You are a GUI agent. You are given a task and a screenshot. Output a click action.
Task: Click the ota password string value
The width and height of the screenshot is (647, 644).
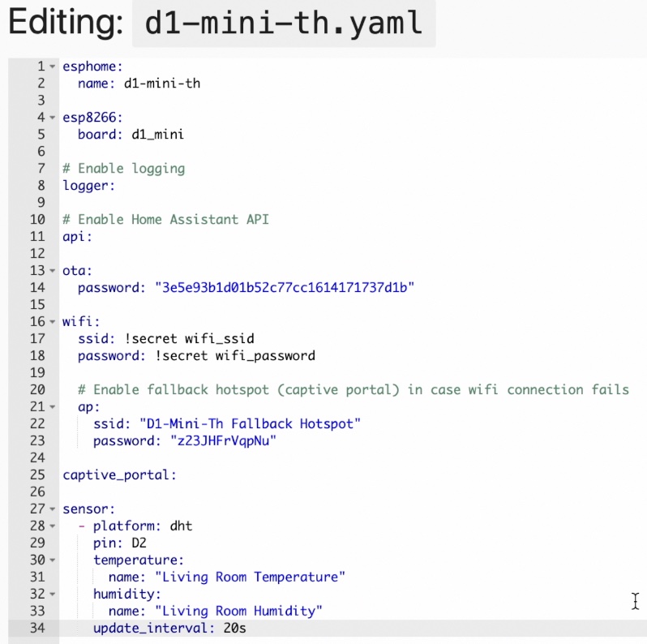(285, 287)
